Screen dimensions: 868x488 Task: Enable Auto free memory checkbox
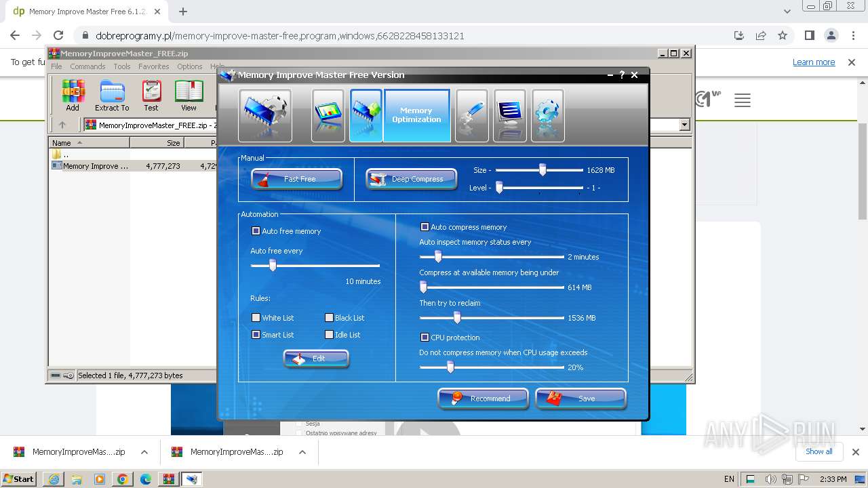[256, 231]
